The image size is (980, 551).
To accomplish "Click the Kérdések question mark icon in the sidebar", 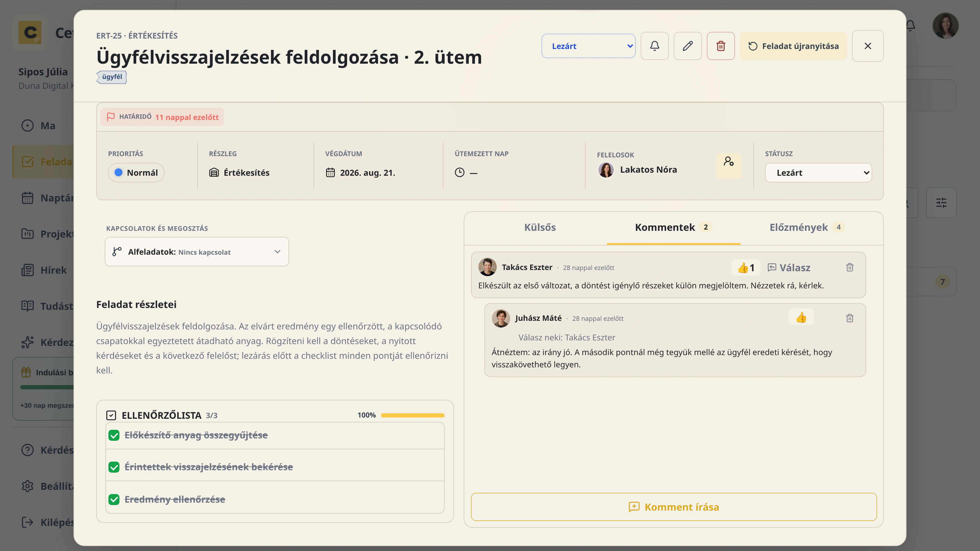I will [27, 450].
